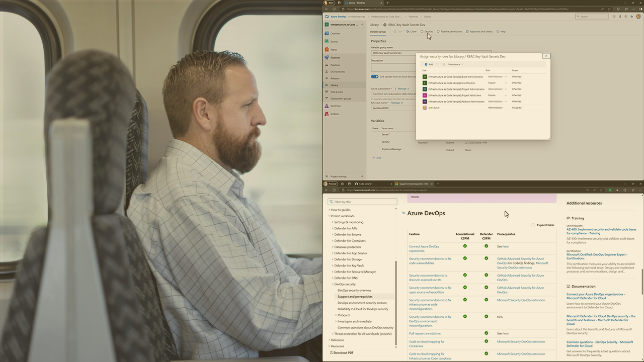Collapse the DevOps security tree node
This screenshot has width=644, height=362.
pos(333,284)
